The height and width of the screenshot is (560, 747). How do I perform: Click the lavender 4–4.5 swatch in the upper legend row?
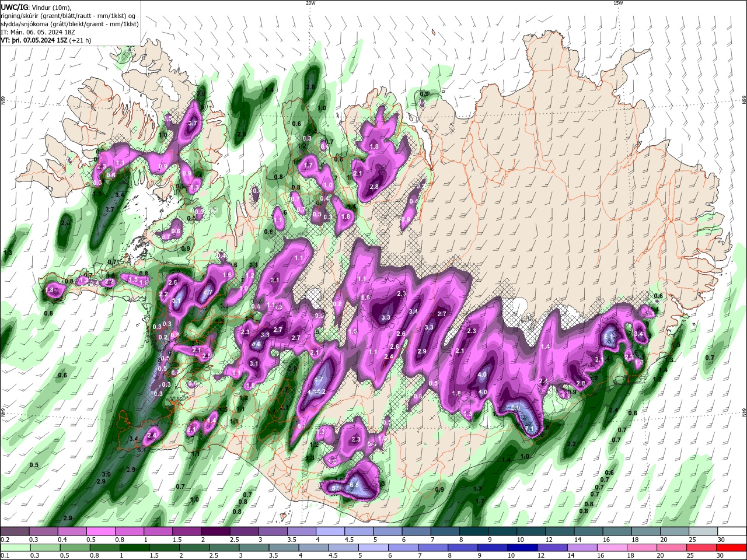pos(330,531)
